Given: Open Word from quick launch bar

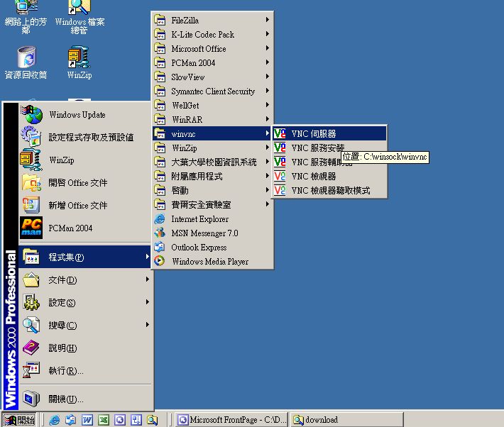Looking at the screenshot, I should click(x=87, y=420).
